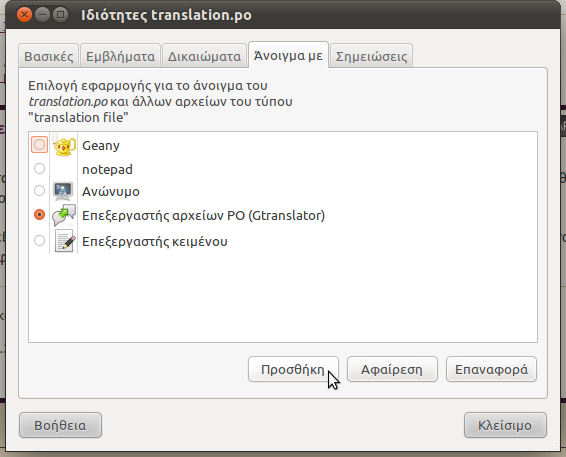
Task: Click the Αφαίρεση button
Action: click(x=392, y=369)
